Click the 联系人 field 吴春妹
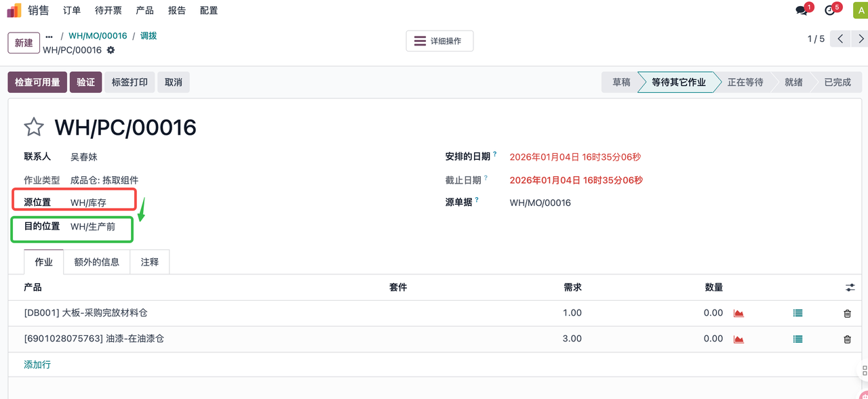Viewport: 868px width, 399px height. click(84, 156)
